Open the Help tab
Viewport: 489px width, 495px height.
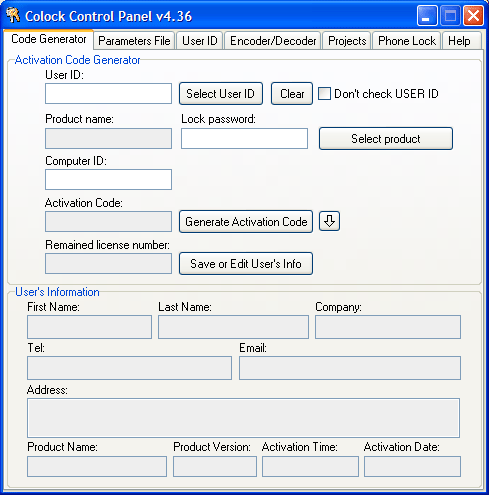click(x=461, y=41)
